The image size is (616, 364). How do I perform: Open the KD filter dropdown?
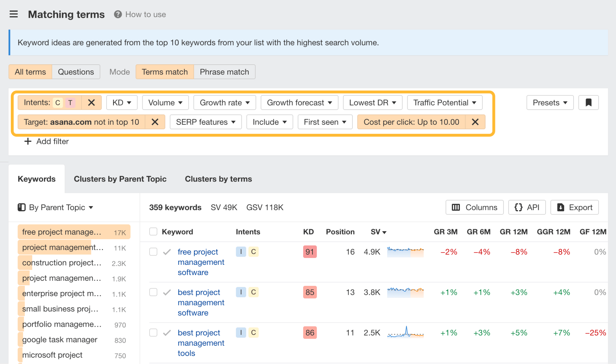122,102
